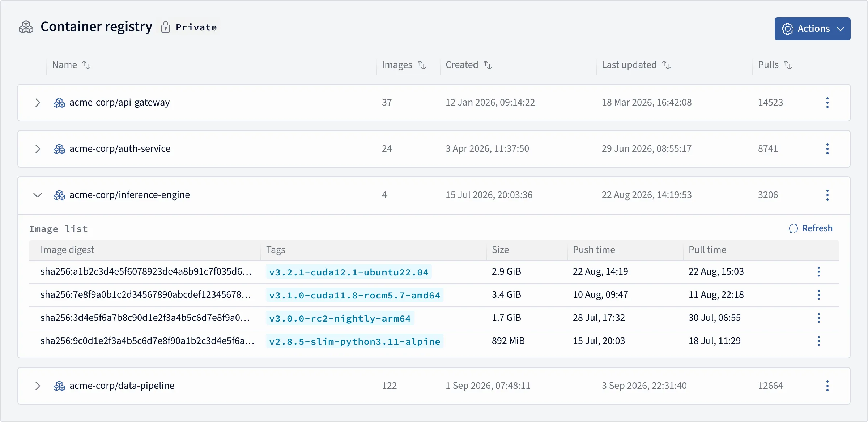868x422 pixels.
Task: Select digest sha256:3d4e5f6a7b8c90d1e2f3a4b5c6d7e8f9a0…
Action: click(145, 318)
